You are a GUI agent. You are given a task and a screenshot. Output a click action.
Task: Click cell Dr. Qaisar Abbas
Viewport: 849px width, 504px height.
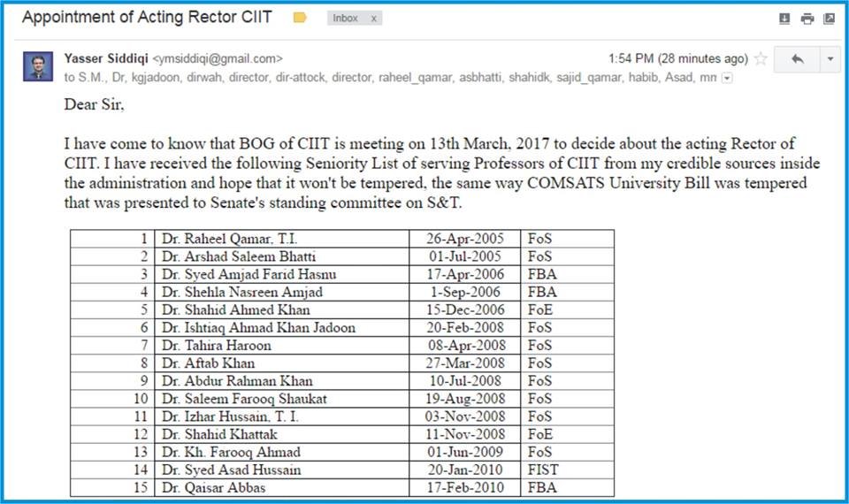pyautogui.click(x=281, y=488)
